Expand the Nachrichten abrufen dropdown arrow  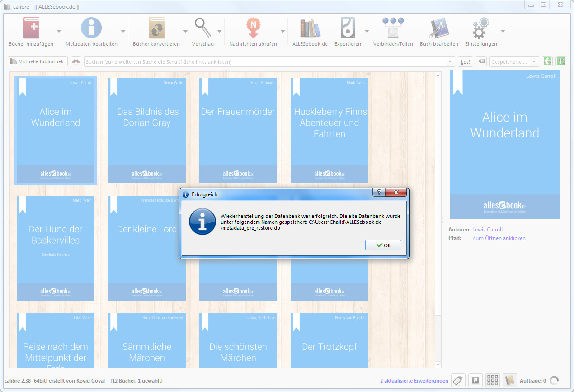(283, 31)
